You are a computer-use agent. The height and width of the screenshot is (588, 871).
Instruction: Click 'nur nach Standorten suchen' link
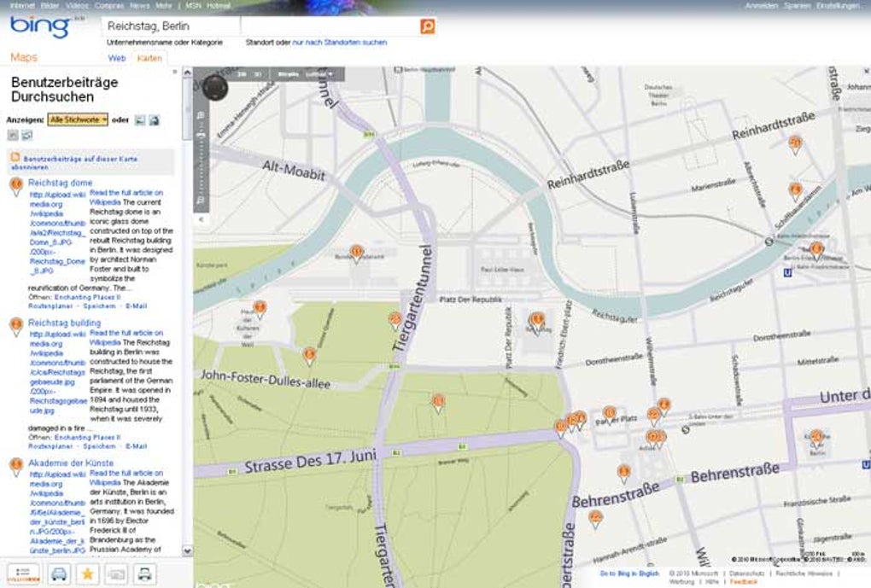[x=339, y=42]
